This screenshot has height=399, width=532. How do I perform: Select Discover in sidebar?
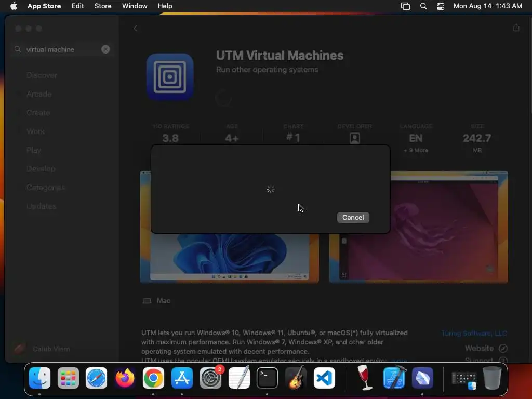[42, 75]
